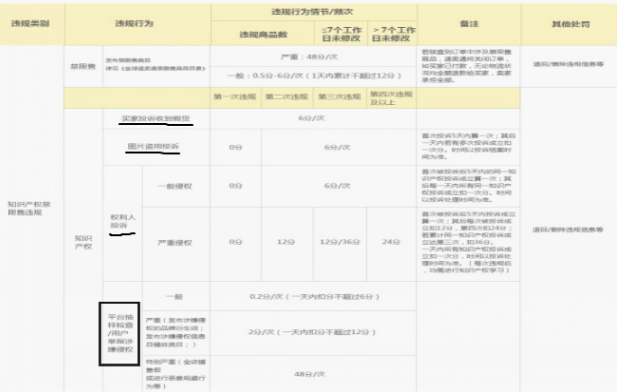The image size is (617, 392).
Task: Click the underlined 图片盗用投诉 text
Action: [x=153, y=146]
